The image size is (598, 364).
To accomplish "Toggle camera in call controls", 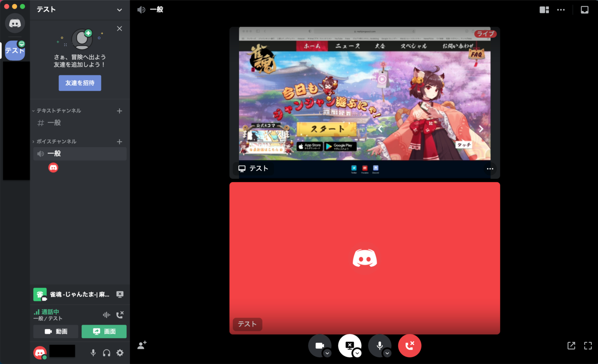I will pyautogui.click(x=319, y=346).
